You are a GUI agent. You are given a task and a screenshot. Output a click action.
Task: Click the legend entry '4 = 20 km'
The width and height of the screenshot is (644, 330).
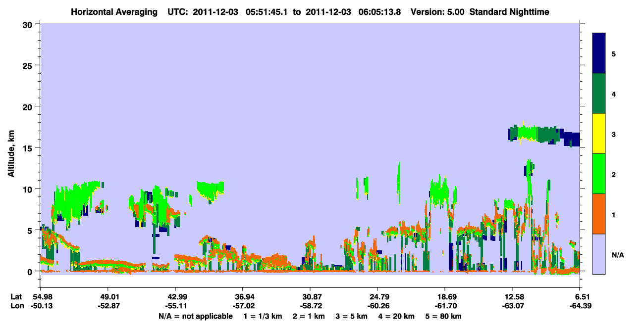(x=397, y=316)
